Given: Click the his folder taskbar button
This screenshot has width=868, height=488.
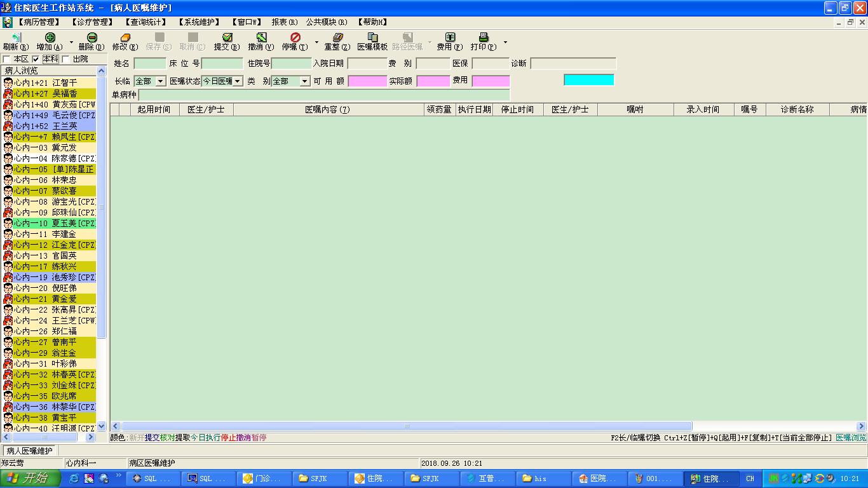Looking at the screenshot, I should click(x=543, y=478).
